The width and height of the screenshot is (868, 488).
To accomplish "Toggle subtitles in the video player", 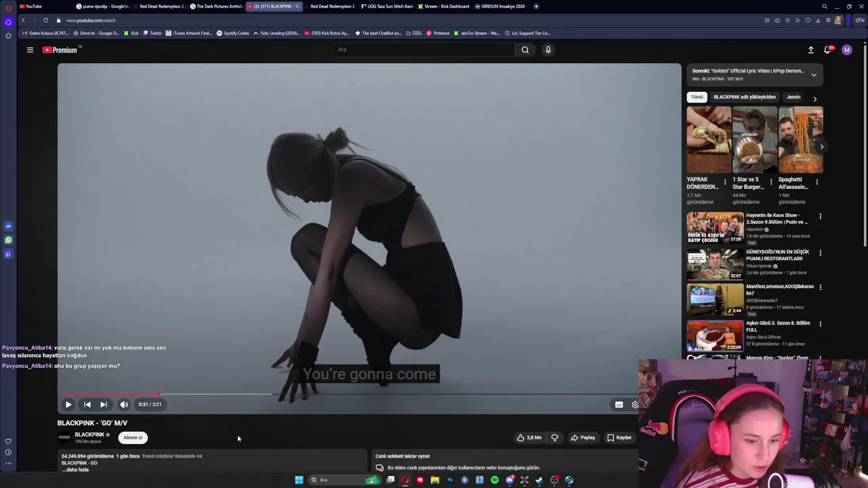I will [618, 405].
